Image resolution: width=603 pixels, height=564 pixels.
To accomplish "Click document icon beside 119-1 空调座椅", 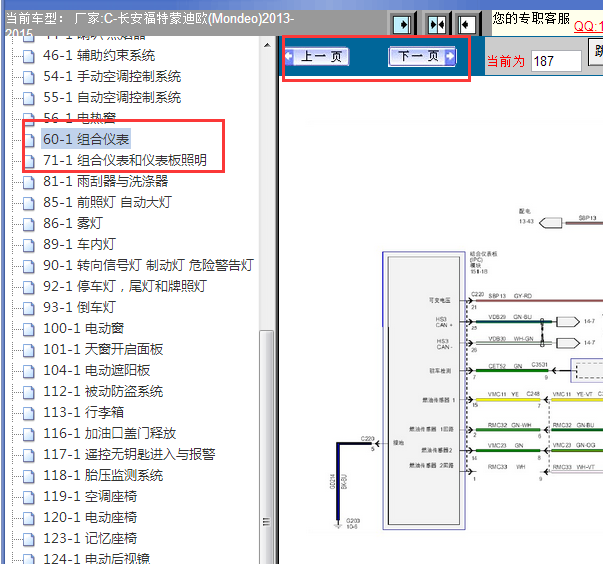I will (28, 497).
